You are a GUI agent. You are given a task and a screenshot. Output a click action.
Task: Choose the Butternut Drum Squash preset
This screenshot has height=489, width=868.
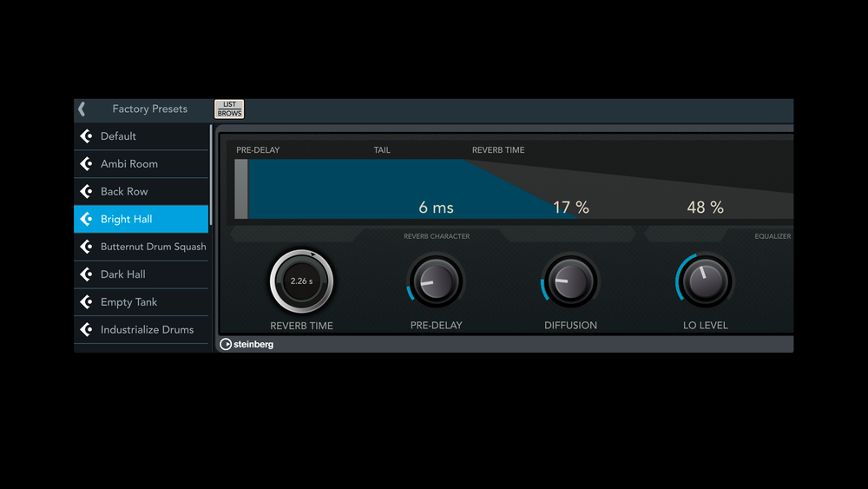click(x=153, y=247)
